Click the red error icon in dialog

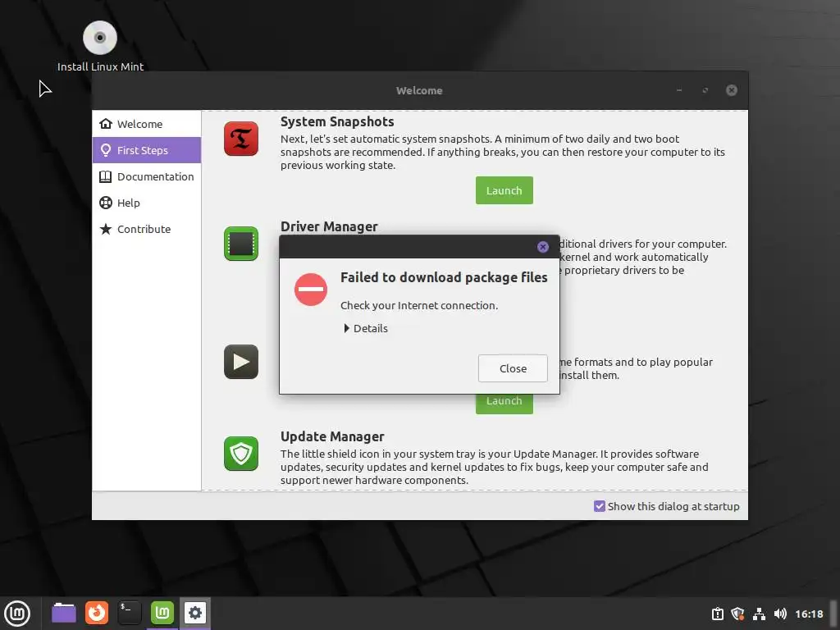pos(311,290)
